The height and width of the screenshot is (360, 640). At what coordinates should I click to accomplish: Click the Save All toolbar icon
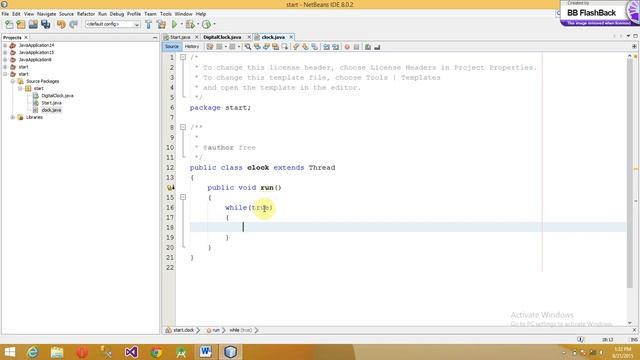45,24
